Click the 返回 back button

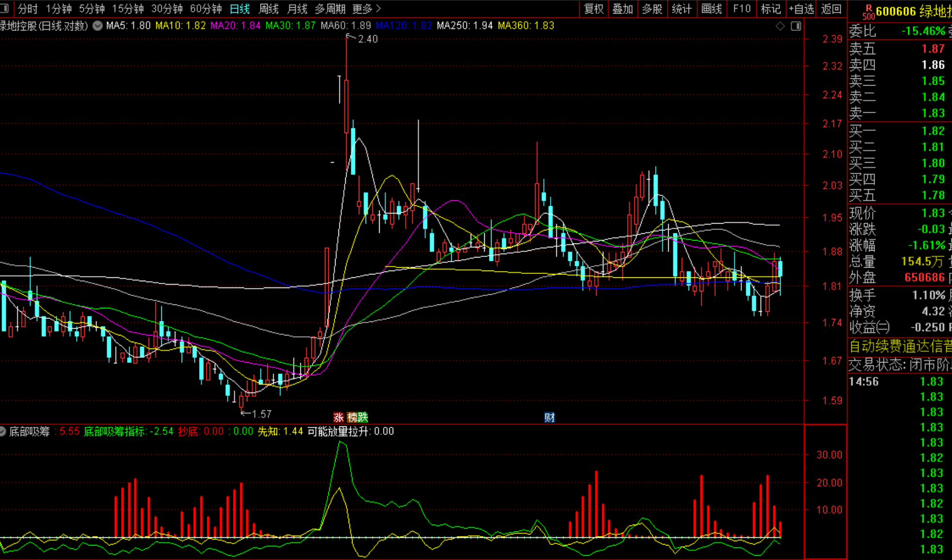[x=831, y=9]
